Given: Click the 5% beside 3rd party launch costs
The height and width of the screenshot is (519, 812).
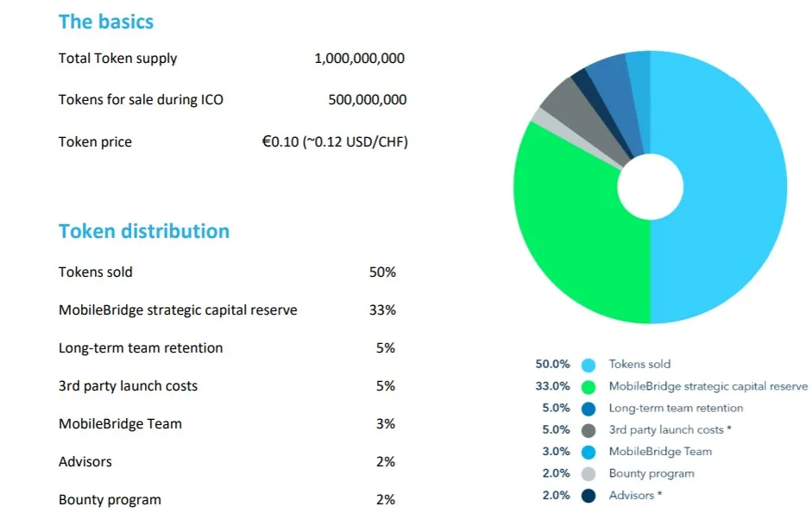Looking at the screenshot, I should pyautogui.click(x=385, y=386).
